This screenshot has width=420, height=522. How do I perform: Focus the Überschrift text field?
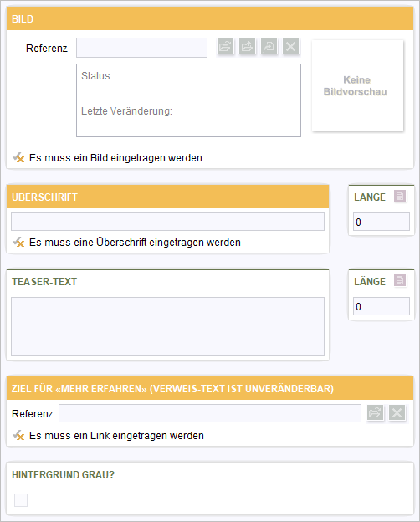tap(167, 222)
